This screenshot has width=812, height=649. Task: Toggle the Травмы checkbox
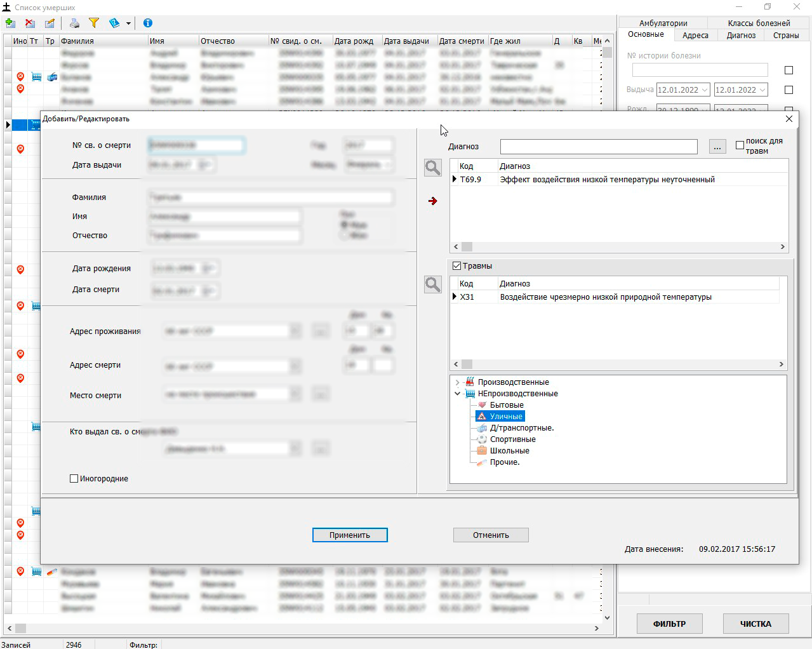pos(456,266)
